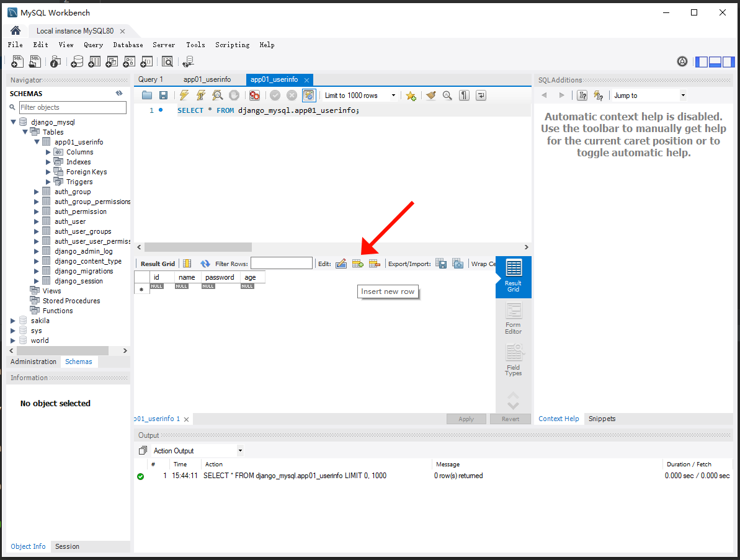740x560 pixels.
Task: Switch to Form Editor view
Action: 514,319
